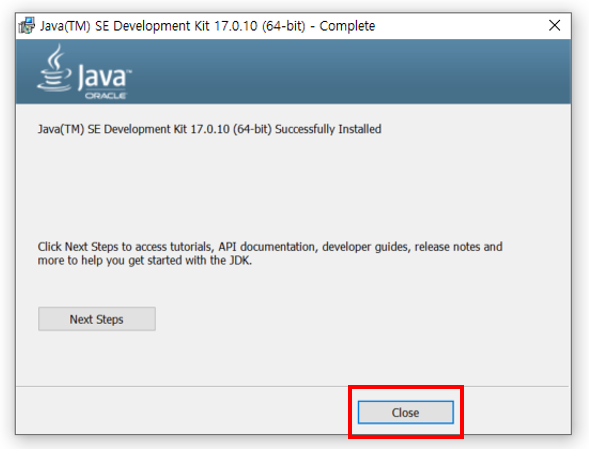Screen dimensions: 589x457
Task: Close the installer window with X
Action: [554, 26]
